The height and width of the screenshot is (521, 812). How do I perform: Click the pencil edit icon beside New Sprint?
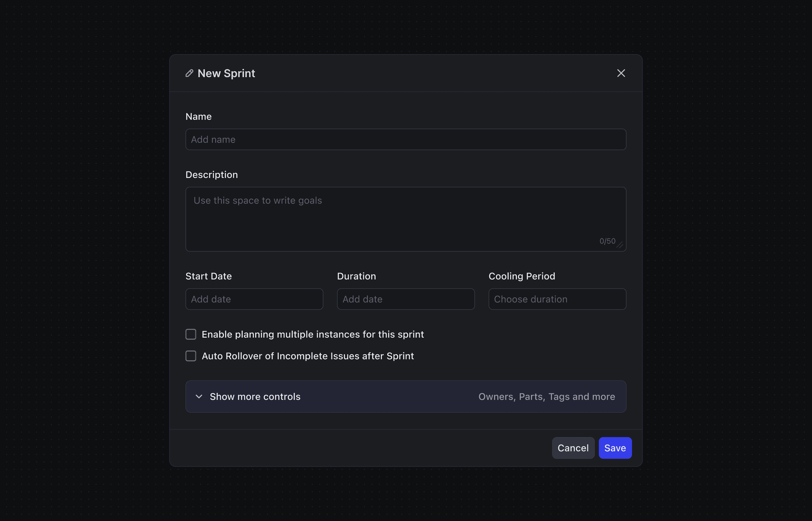click(x=189, y=73)
